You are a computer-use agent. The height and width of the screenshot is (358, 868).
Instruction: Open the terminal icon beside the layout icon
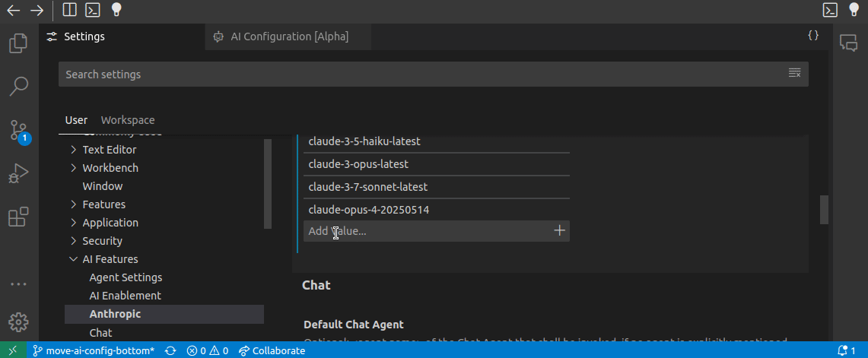click(x=93, y=9)
